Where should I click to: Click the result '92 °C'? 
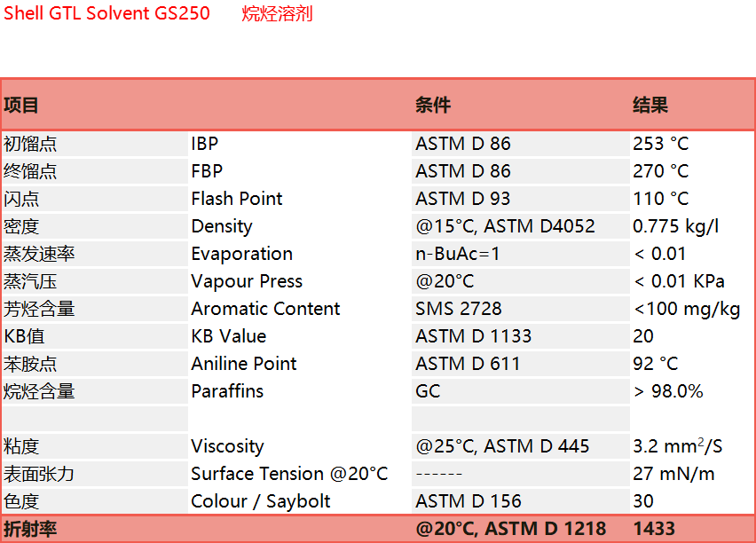pyautogui.click(x=655, y=364)
